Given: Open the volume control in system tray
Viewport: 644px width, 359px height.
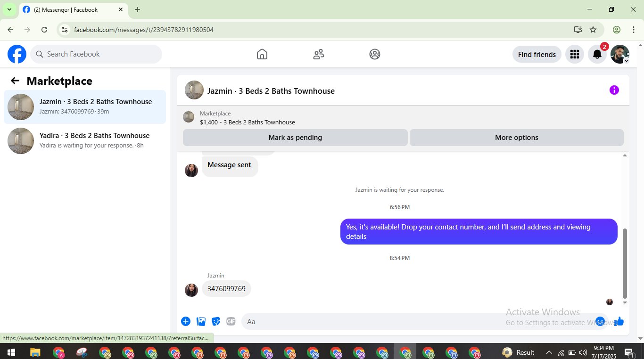Looking at the screenshot, I should [583, 352].
